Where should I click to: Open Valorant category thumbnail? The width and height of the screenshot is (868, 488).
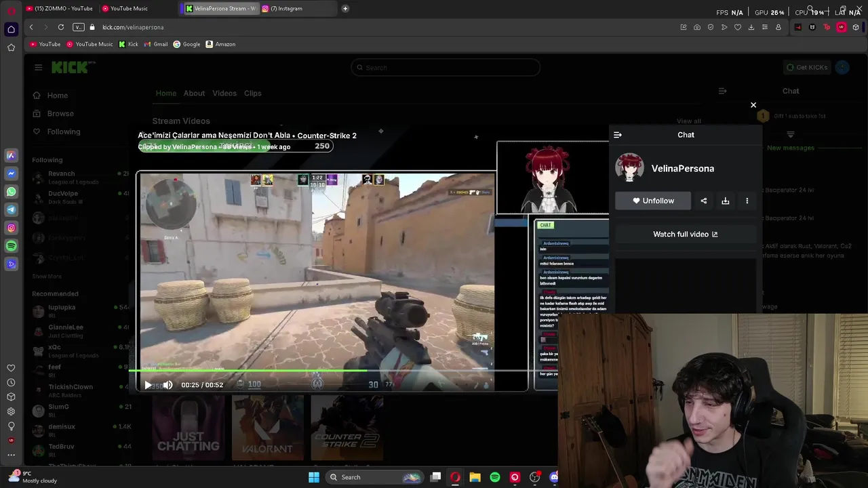coord(267,428)
